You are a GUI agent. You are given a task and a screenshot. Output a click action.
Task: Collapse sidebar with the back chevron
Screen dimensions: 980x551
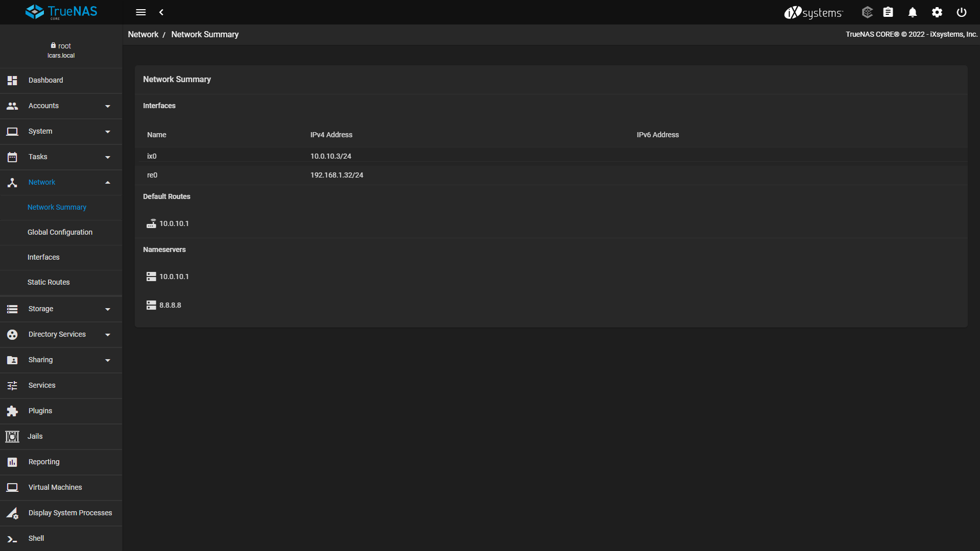(161, 12)
